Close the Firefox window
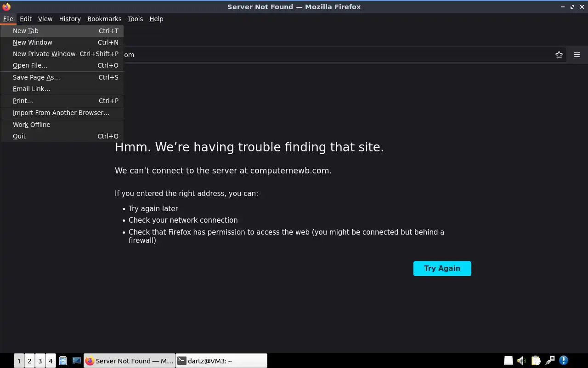Image resolution: width=588 pixels, height=368 pixels. click(x=582, y=7)
